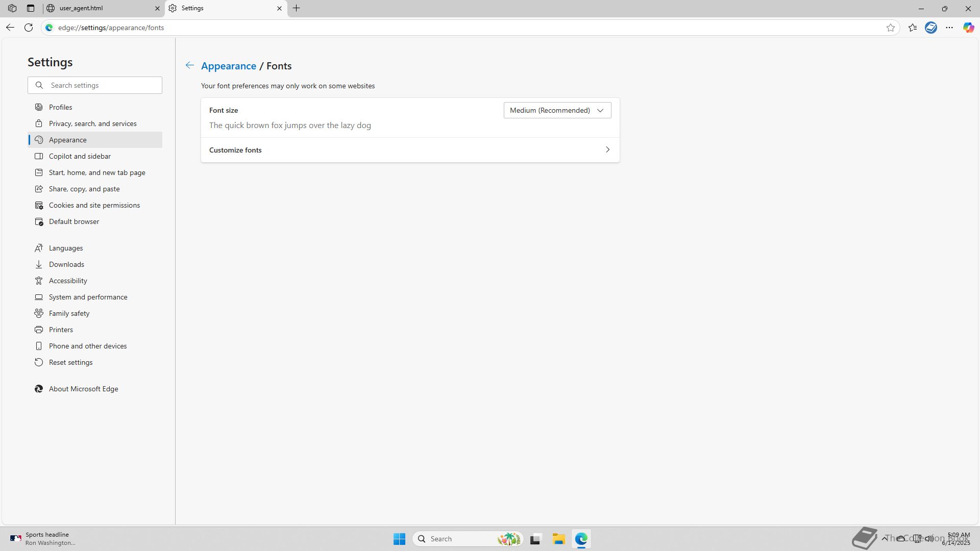Open About Microsoft Edge page
Image resolution: width=980 pixels, height=551 pixels.
83,389
